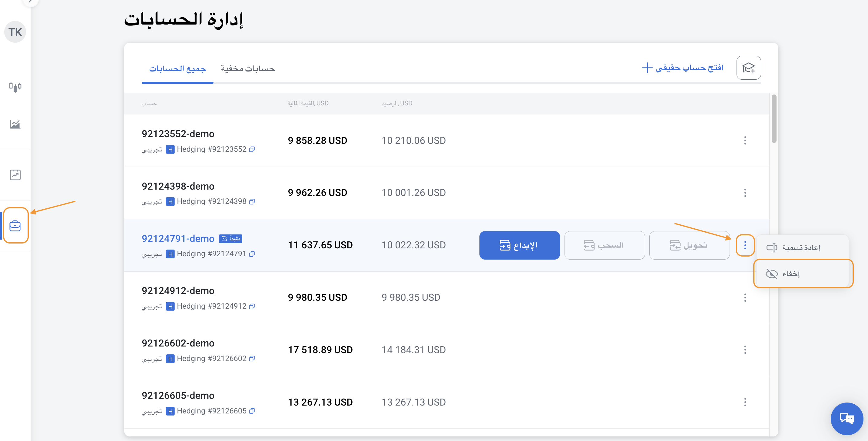The height and width of the screenshot is (441, 868).
Task: Click the graduation cap demo account icon
Action: (x=748, y=68)
